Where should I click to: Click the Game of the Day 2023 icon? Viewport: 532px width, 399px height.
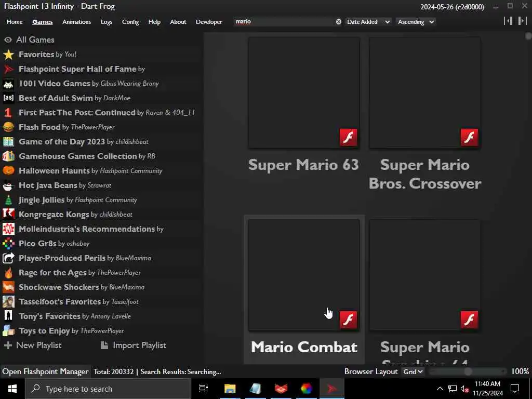8,141
